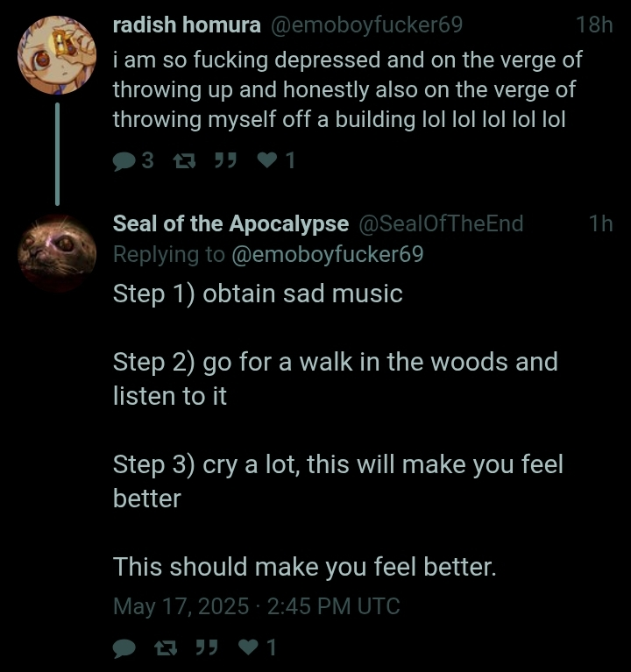This screenshot has height=672, width=631.
Task: Open radish homura display name
Action: [187, 25]
